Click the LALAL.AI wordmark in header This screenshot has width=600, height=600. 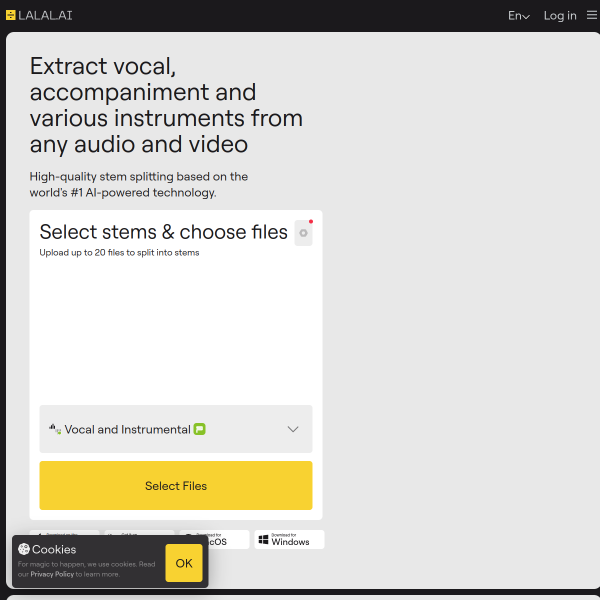(x=45, y=15)
